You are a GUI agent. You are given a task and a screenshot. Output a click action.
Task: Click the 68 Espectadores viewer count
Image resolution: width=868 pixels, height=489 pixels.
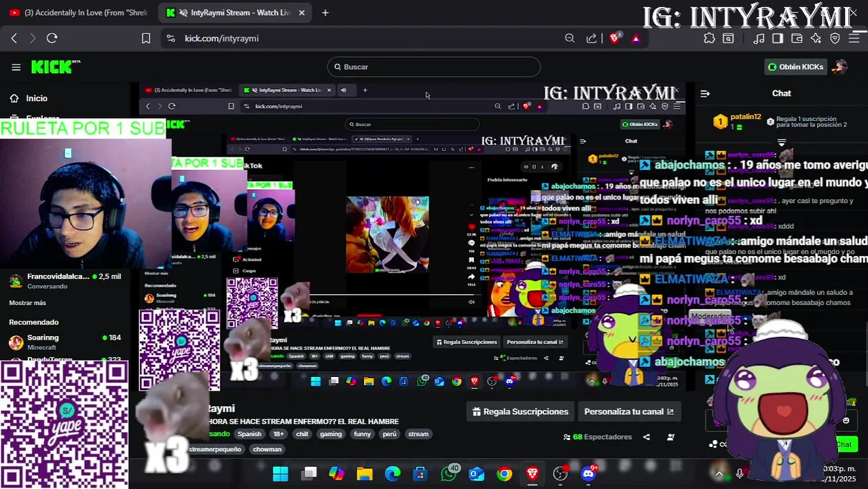(598, 437)
